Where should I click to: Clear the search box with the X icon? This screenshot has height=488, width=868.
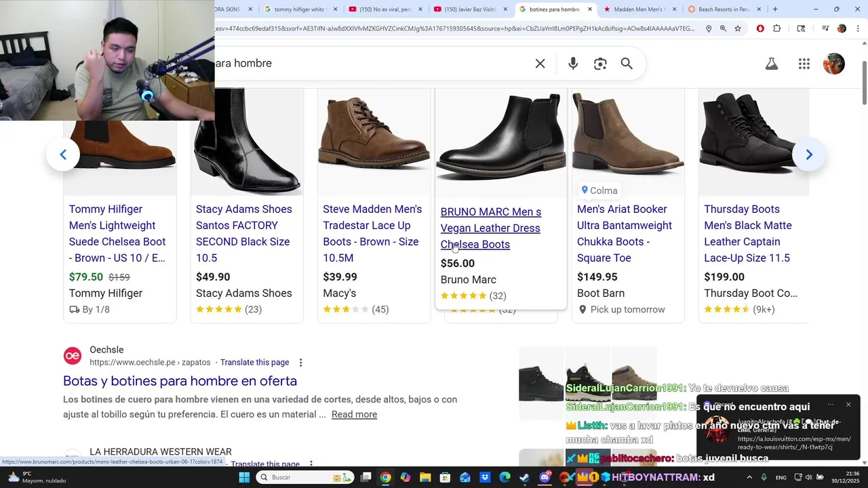coord(540,64)
